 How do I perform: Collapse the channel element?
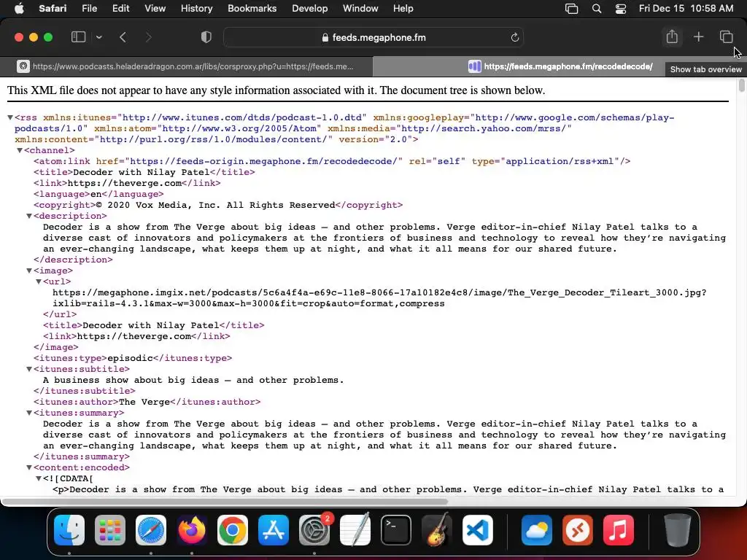(x=20, y=150)
